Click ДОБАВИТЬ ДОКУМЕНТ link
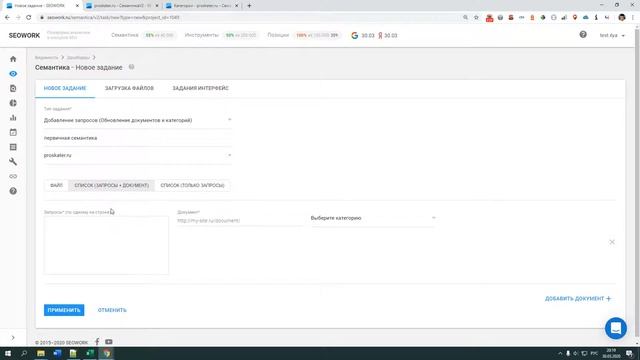 pos(578,299)
